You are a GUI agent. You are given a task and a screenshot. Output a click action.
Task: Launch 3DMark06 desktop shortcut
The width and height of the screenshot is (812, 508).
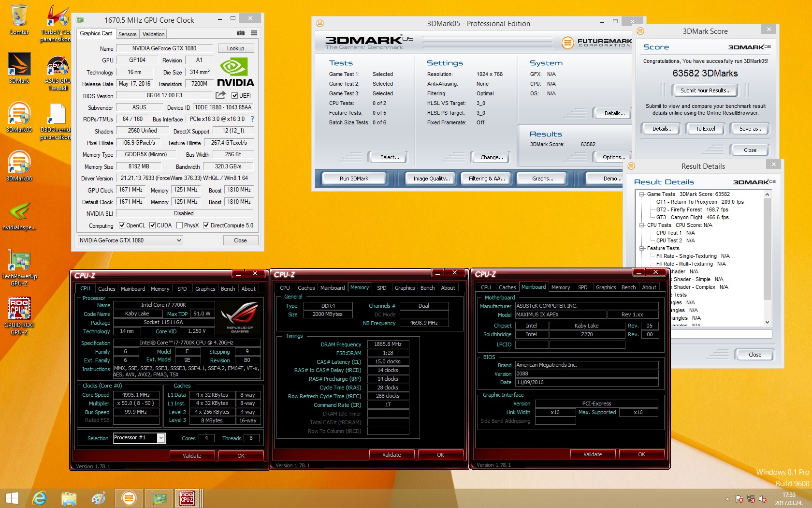click(x=19, y=166)
